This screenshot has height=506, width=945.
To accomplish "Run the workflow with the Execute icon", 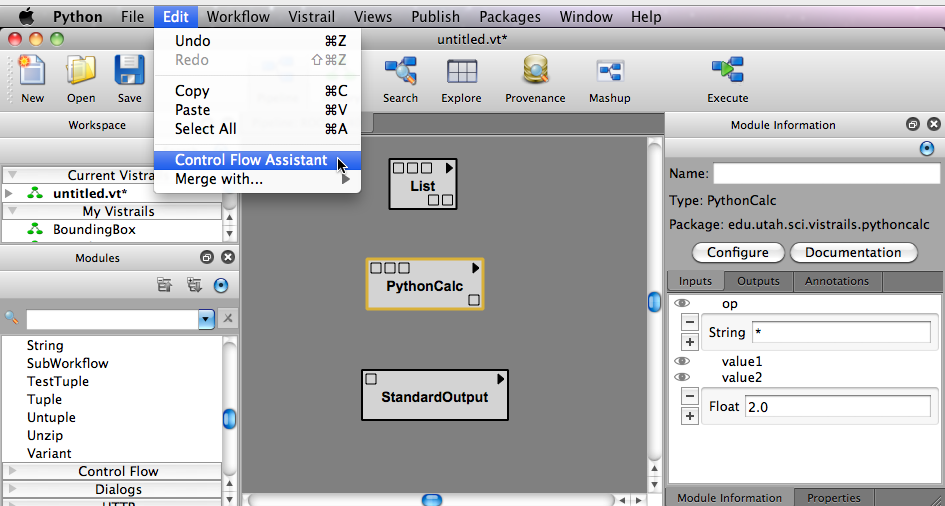I will click(x=727, y=72).
